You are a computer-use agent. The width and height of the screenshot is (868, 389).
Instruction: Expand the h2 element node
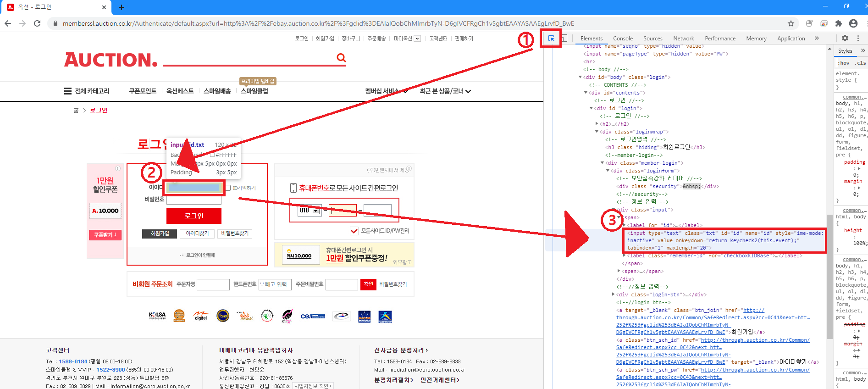click(x=597, y=124)
